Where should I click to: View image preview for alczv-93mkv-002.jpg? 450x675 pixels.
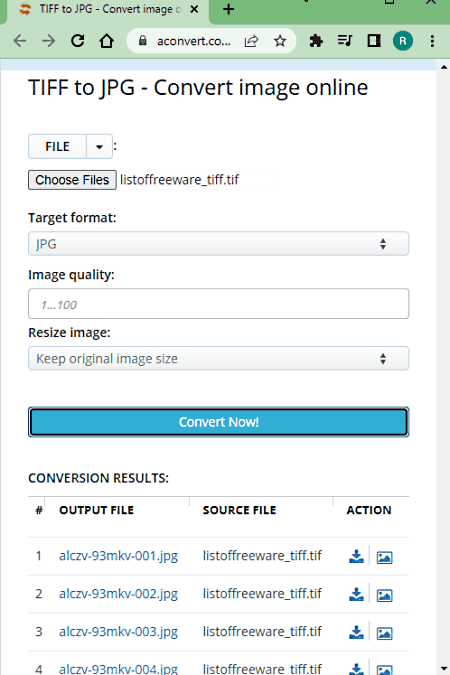tap(384, 595)
